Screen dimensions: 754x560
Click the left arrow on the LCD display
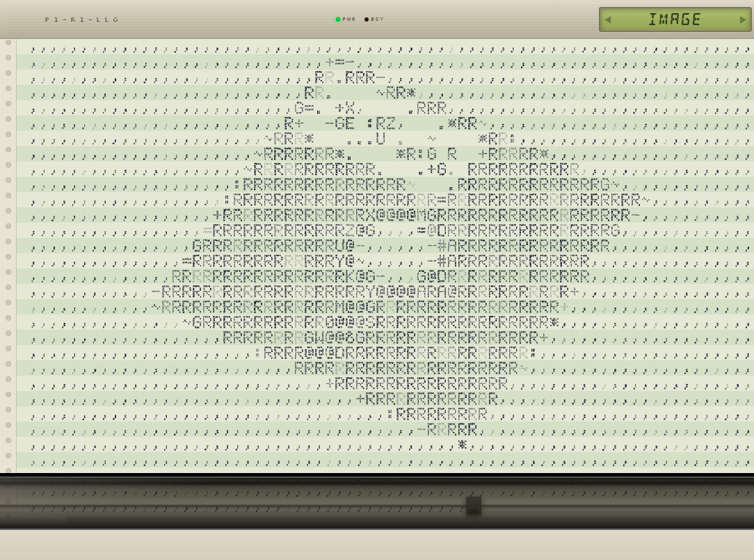[x=608, y=19]
